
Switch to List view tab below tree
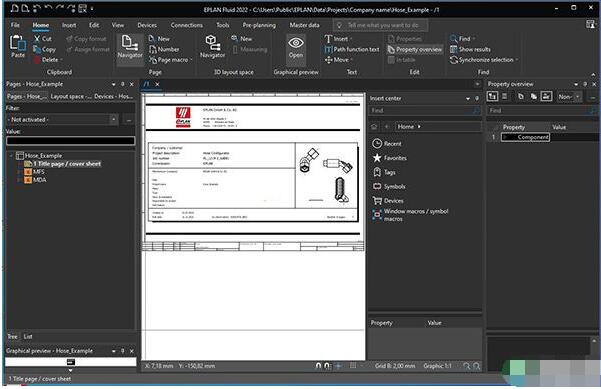coord(28,336)
